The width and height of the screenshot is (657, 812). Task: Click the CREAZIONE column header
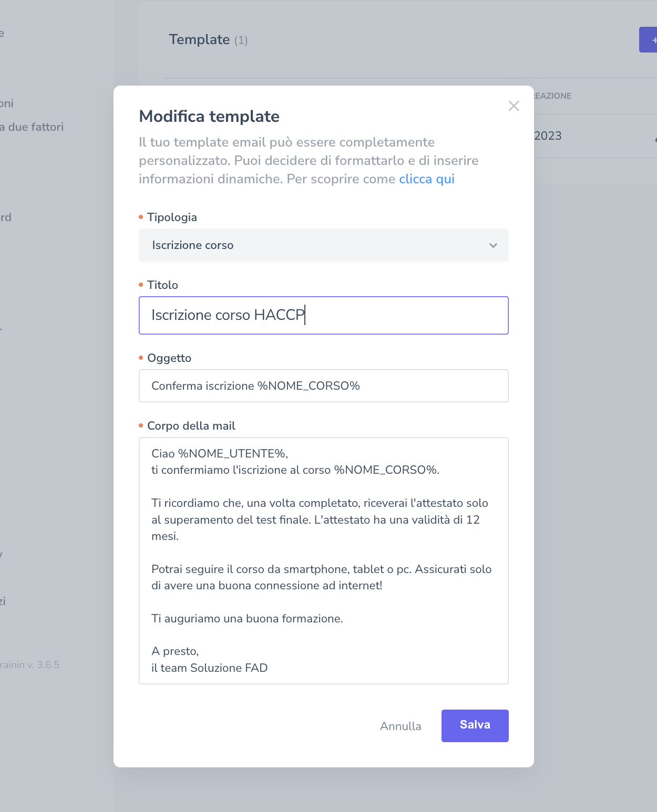[x=552, y=96]
